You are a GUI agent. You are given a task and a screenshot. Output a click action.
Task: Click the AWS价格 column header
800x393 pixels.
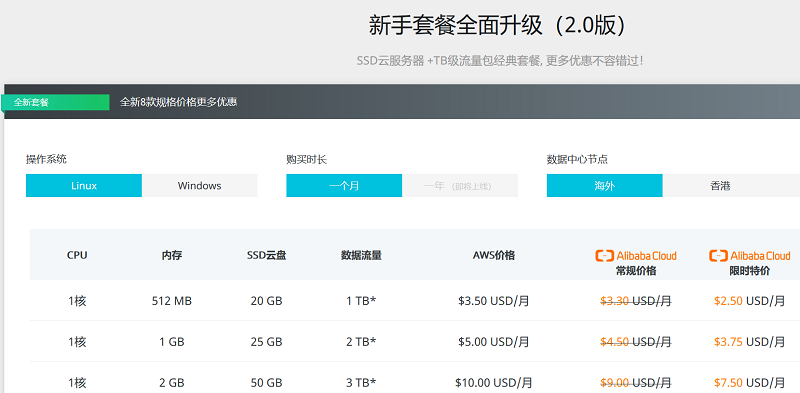click(x=494, y=255)
